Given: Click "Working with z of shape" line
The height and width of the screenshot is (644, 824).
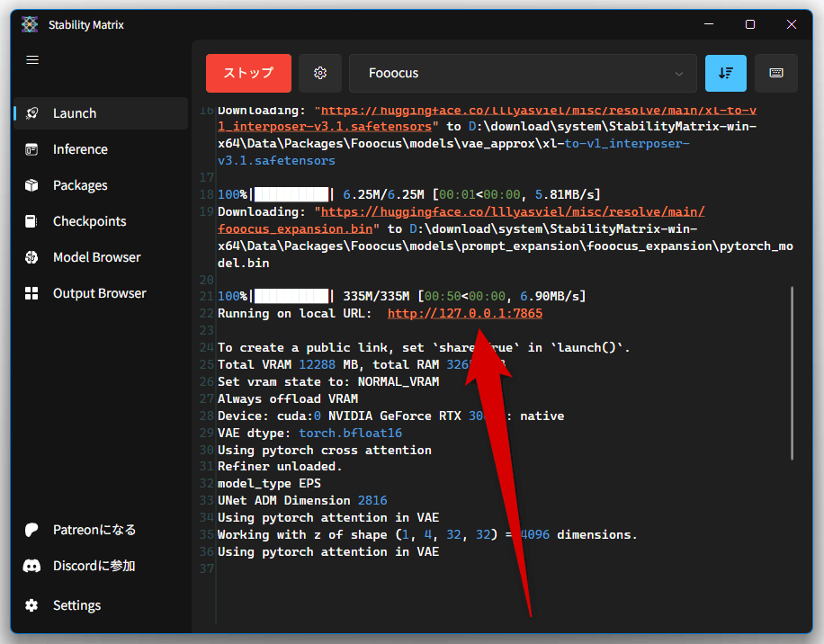Looking at the screenshot, I should click(x=428, y=535).
